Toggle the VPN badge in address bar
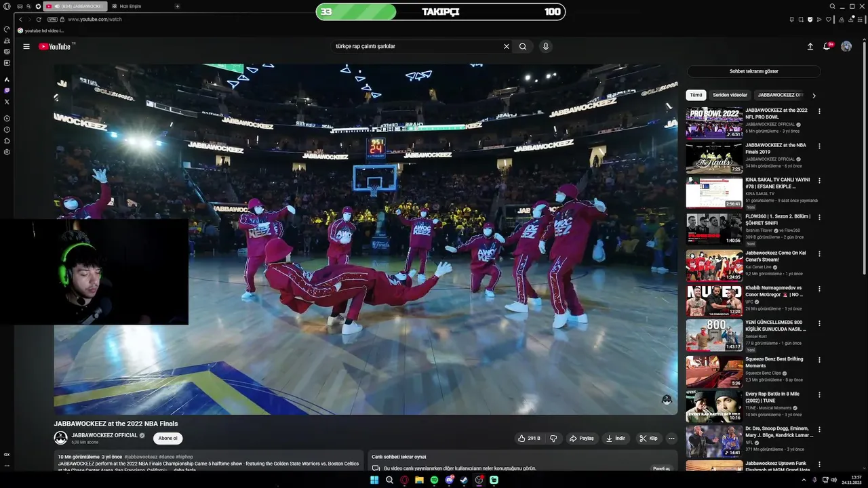 [x=52, y=19]
